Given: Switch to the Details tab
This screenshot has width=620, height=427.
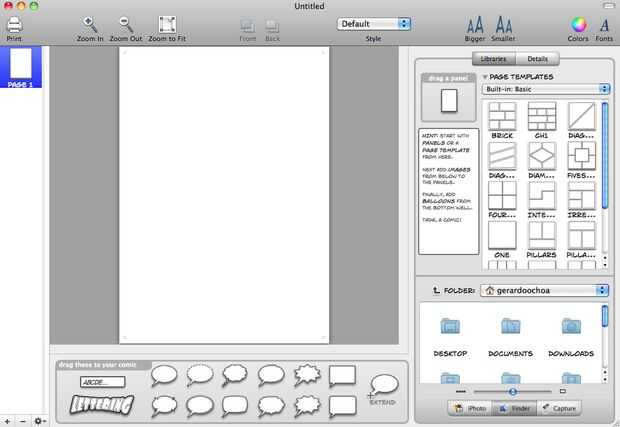Looking at the screenshot, I should 537,59.
